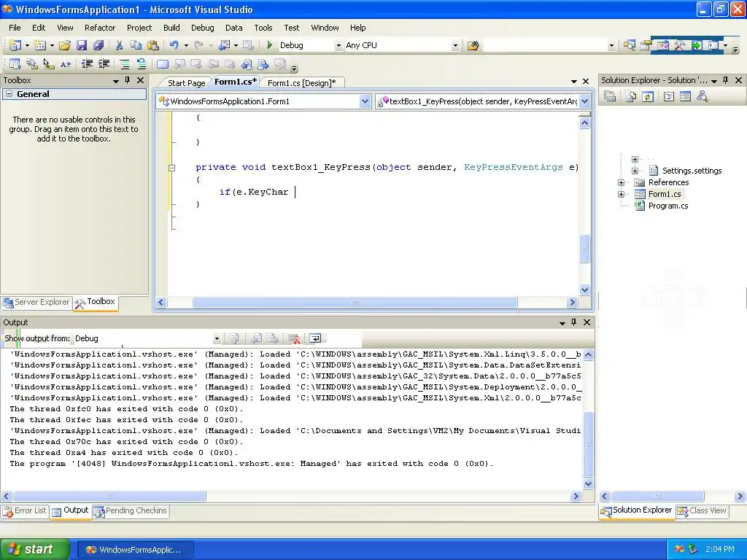Click the Copy icon in toolbar

coord(136,45)
